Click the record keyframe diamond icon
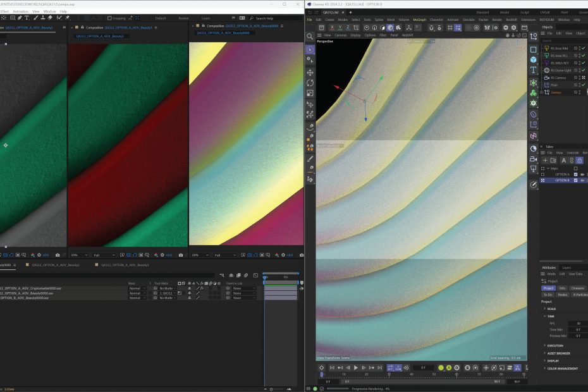588x392 pixels. tap(321, 367)
